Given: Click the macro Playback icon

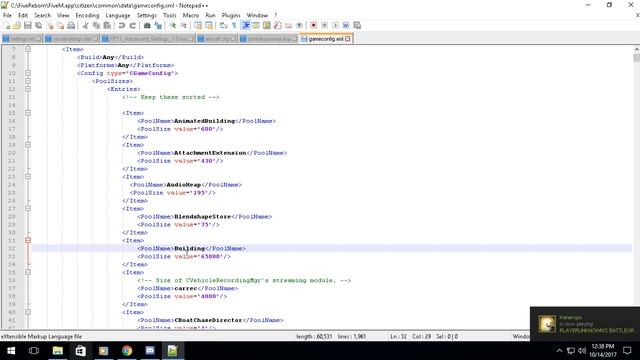Looking at the screenshot, I should 335,25.
